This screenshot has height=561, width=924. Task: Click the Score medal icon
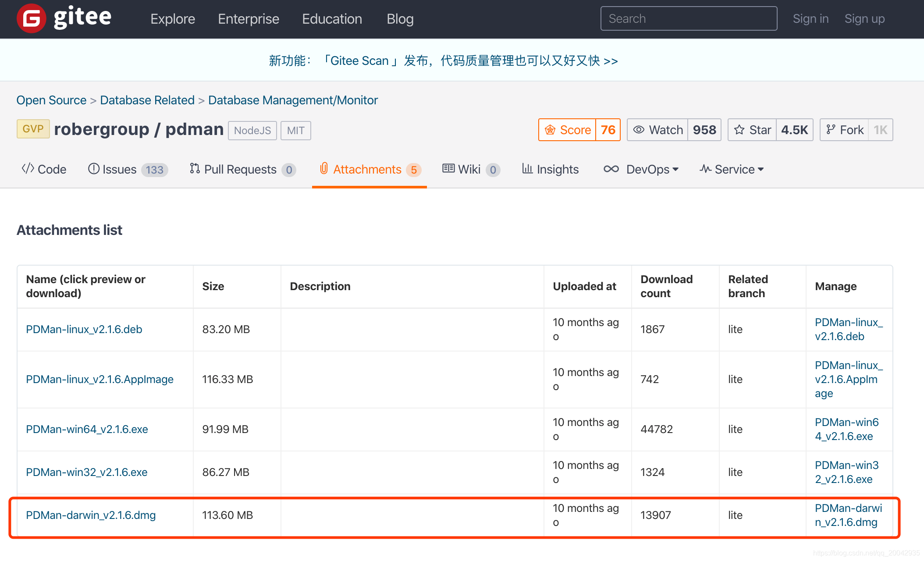550,130
